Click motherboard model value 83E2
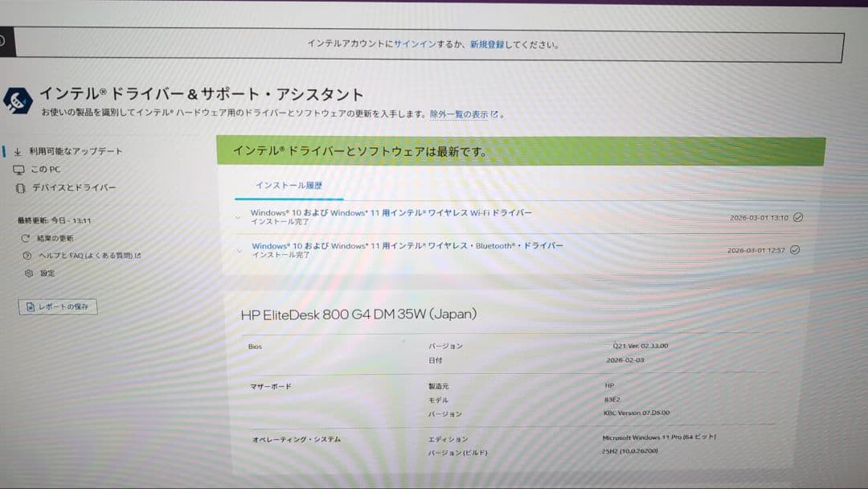 612,399
